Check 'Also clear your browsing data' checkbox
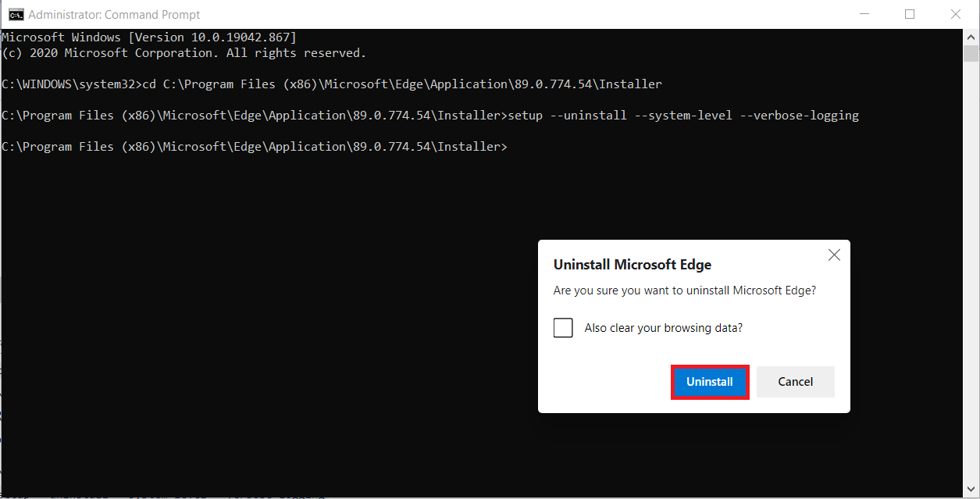This screenshot has height=499, width=980. point(563,328)
